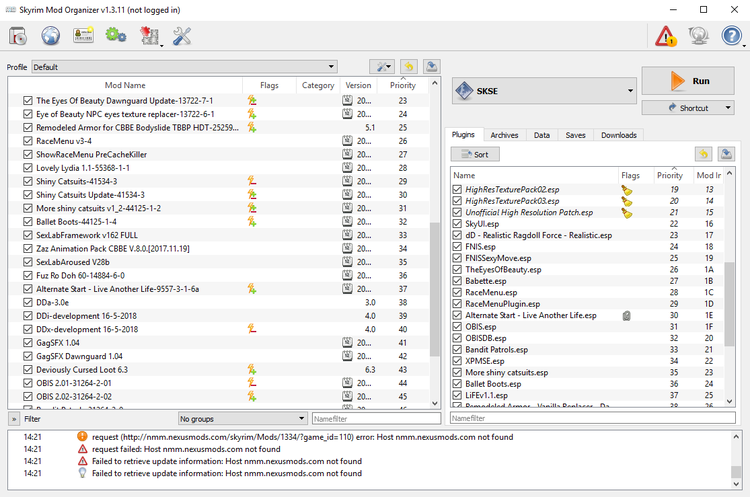This screenshot has height=497, width=750.
Task: Open the Tools puzzle piece icon
Action: click(149, 36)
